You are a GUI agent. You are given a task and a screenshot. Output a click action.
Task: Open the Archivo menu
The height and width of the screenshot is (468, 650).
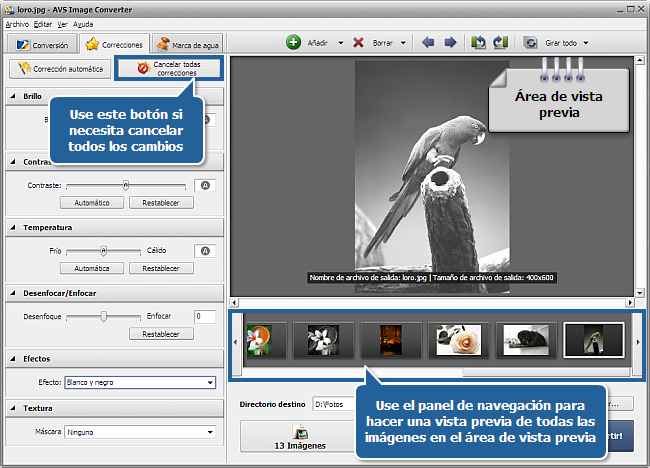click(x=17, y=23)
